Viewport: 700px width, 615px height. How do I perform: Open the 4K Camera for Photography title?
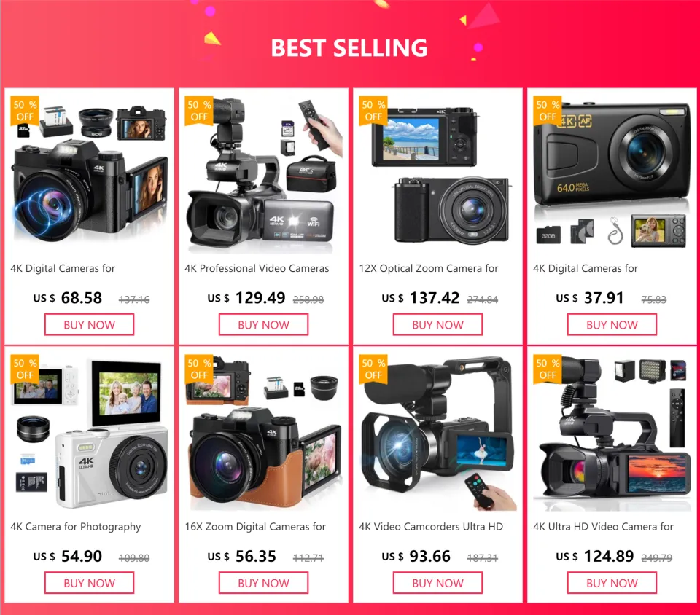[75, 527]
